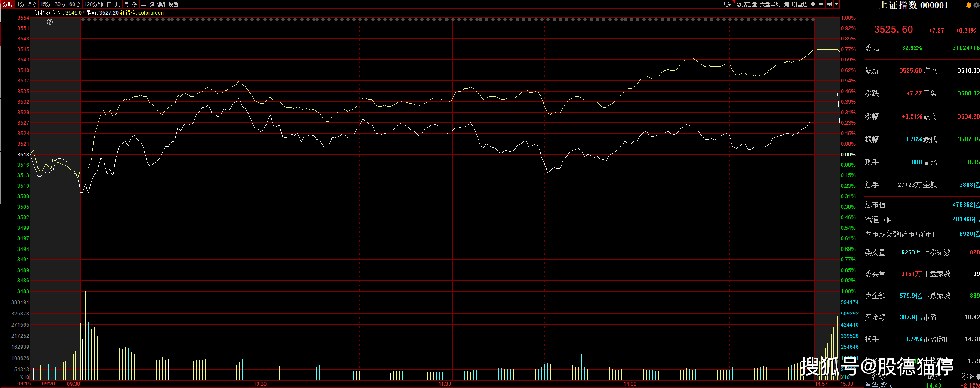The height and width of the screenshot is (388, 980).
Task: Click the 金额 value 3888亿
Action: point(969,185)
